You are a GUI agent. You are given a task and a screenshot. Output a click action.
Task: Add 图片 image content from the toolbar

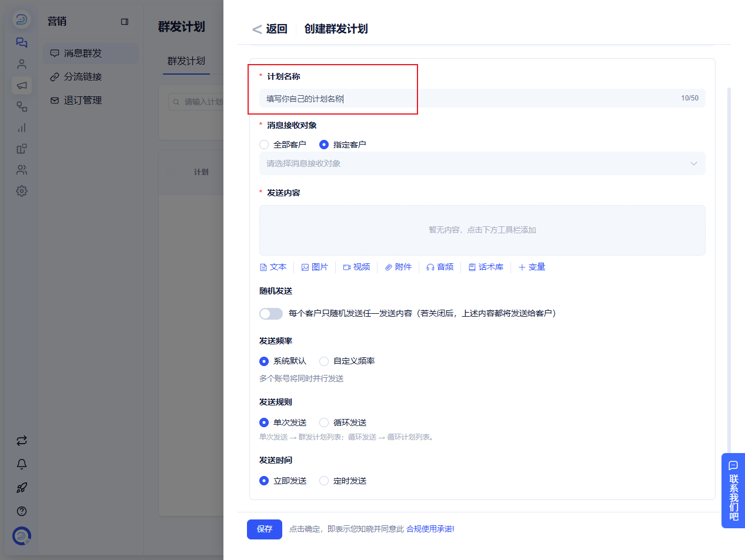coord(315,267)
